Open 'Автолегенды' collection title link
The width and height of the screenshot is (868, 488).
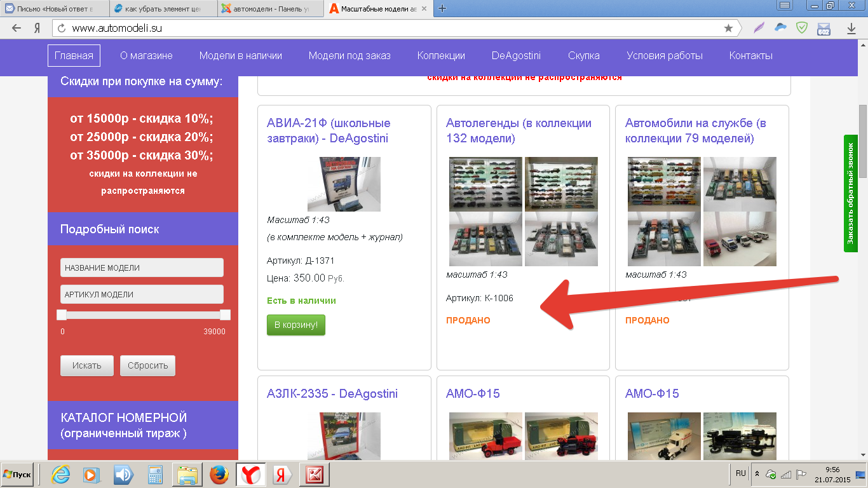(x=519, y=130)
